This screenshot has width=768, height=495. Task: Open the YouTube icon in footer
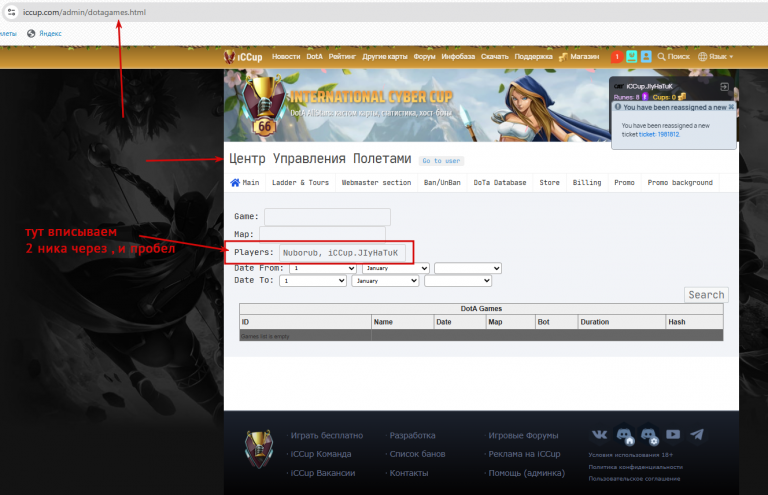tap(673, 434)
